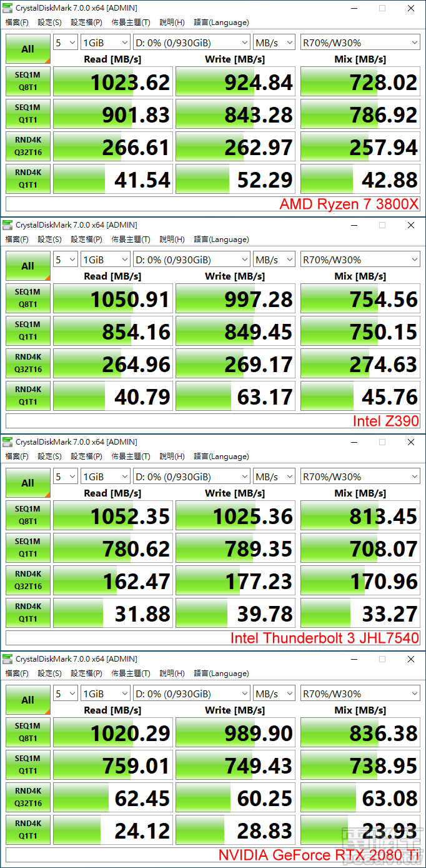
Task: Open 語言(Language) menu in Intel Z390 window
Action: [x=221, y=240]
